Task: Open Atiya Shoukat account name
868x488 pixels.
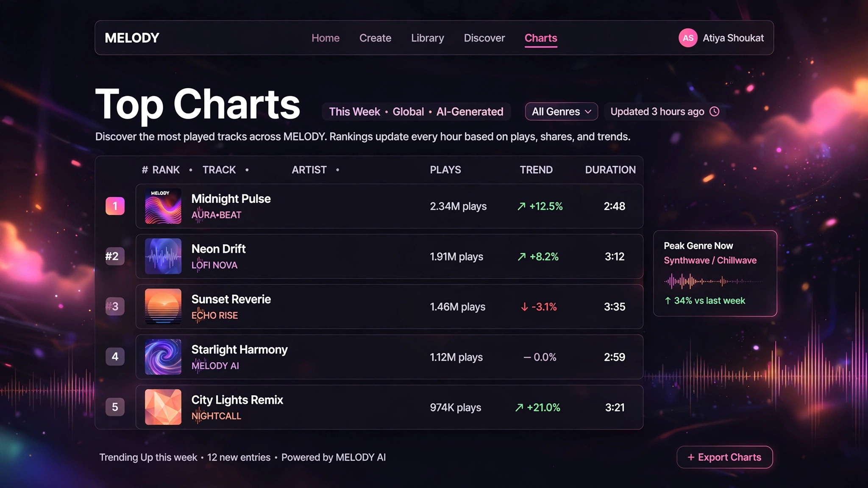Action: pyautogui.click(x=733, y=38)
